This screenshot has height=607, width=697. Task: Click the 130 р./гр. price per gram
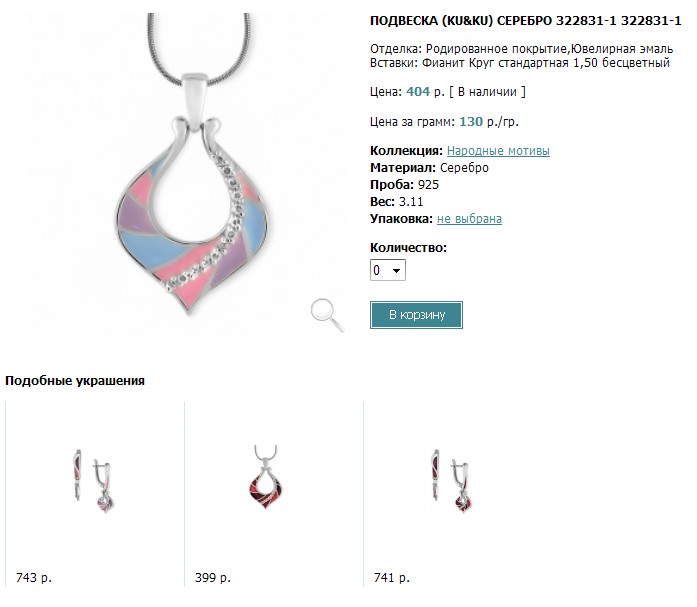(x=489, y=122)
